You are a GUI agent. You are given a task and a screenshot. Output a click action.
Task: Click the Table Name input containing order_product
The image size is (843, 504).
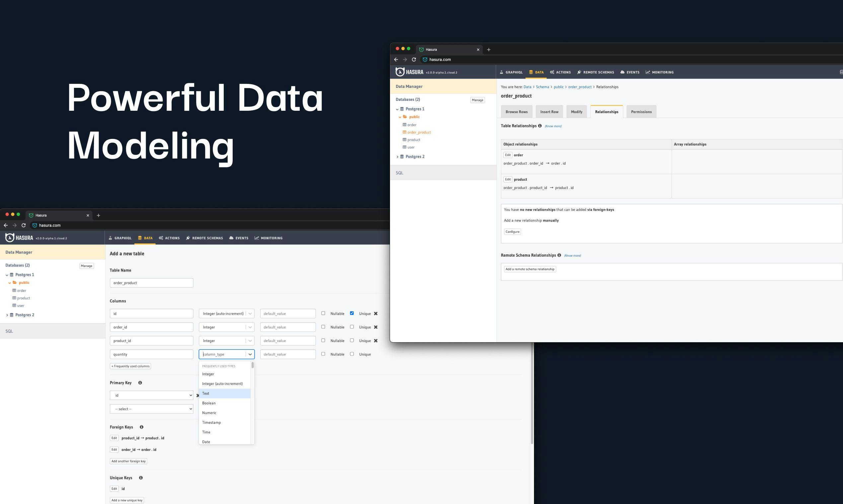pyautogui.click(x=152, y=283)
